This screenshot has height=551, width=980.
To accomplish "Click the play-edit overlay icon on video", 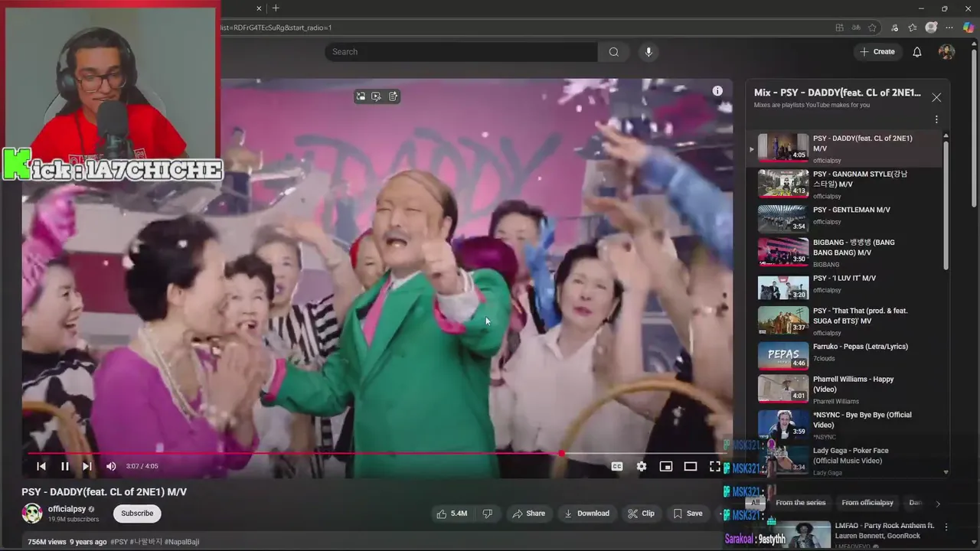I will coord(377,96).
